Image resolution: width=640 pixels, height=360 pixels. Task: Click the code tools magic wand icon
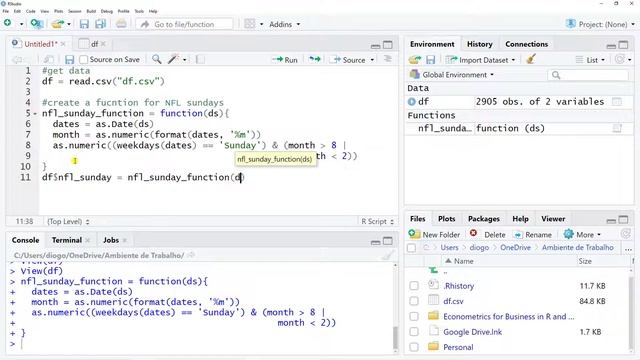click(x=173, y=60)
